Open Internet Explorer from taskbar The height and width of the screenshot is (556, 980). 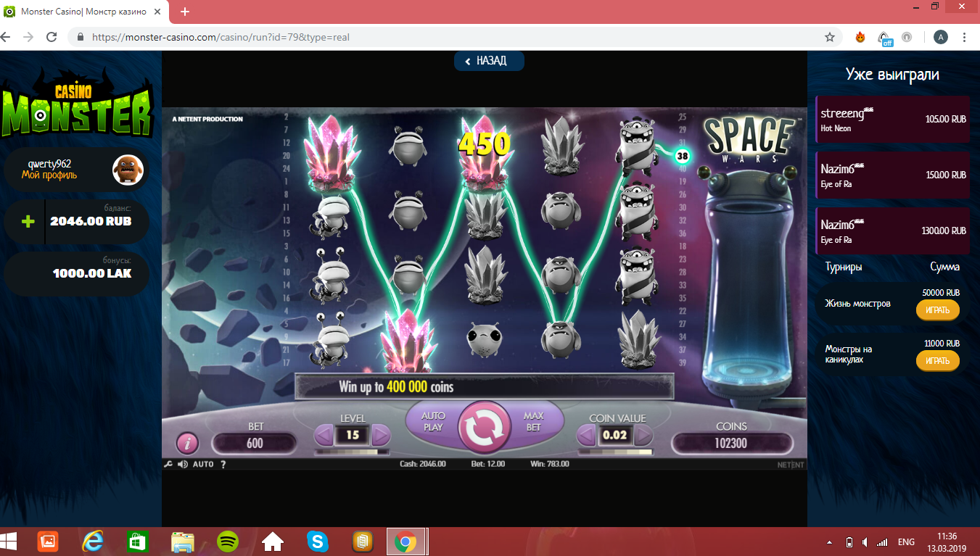pos(92,542)
